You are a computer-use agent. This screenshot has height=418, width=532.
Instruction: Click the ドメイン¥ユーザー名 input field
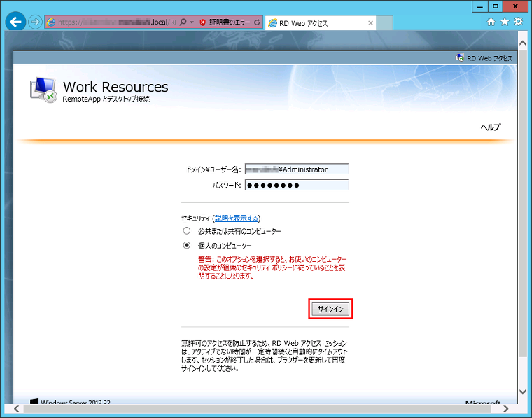tap(297, 169)
